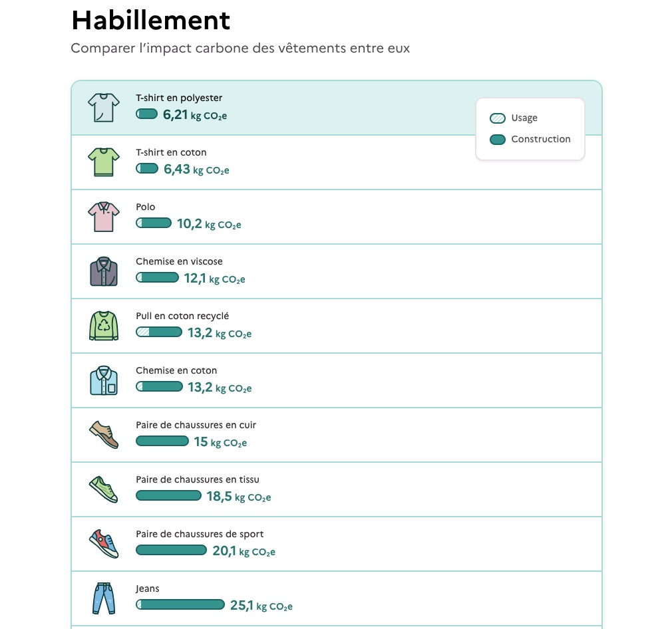Click the blue cotton shirt icon

[x=104, y=380]
